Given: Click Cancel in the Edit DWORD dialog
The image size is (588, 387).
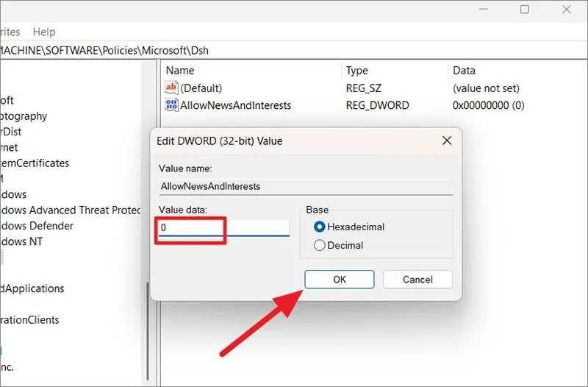Looking at the screenshot, I should click(417, 280).
